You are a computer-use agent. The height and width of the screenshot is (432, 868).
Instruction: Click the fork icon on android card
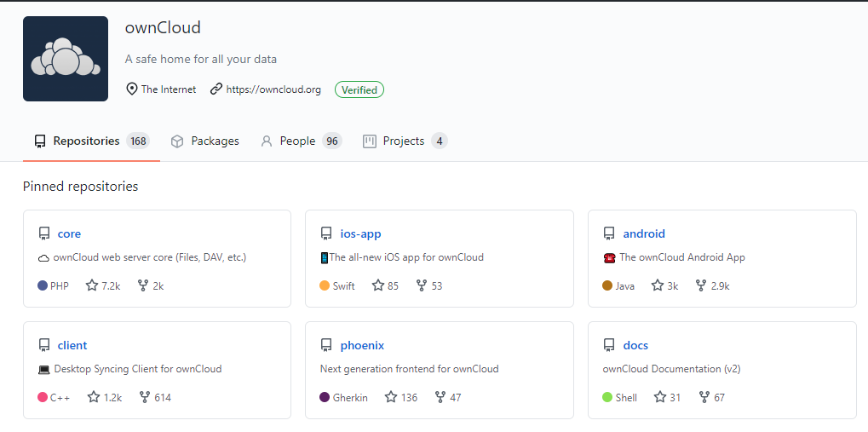(701, 285)
